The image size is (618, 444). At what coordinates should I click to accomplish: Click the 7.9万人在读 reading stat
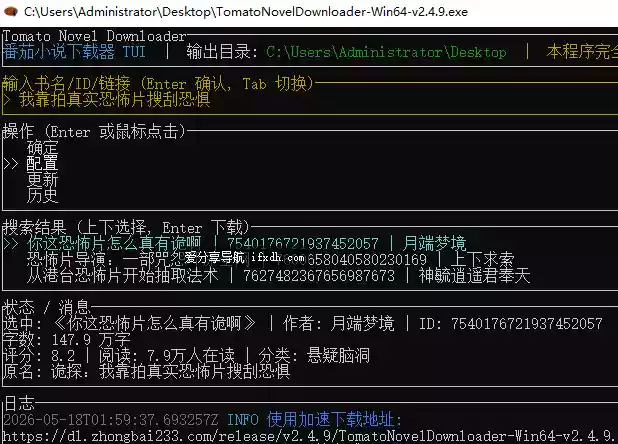[x=191, y=356]
